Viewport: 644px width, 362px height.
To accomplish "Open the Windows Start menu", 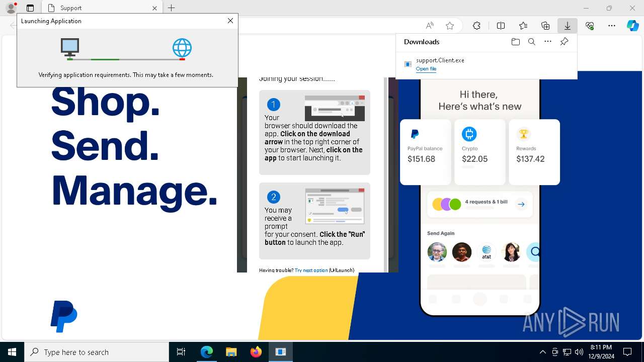I will click(12, 352).
